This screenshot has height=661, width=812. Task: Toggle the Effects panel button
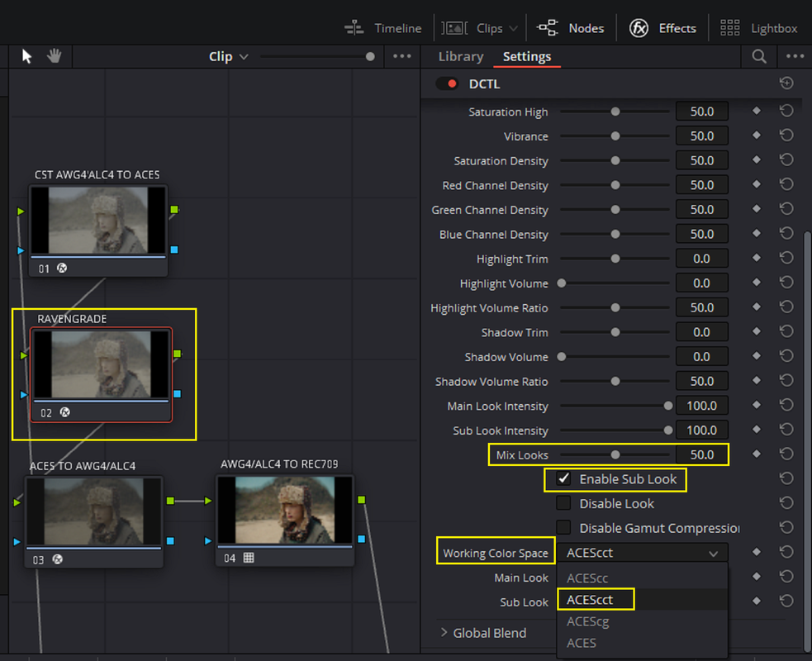[x=662, y=28]
